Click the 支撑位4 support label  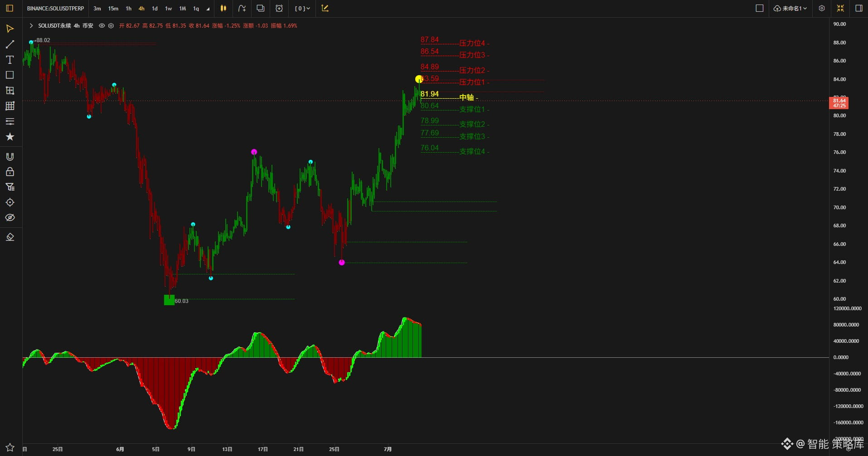tap(472, 152)
